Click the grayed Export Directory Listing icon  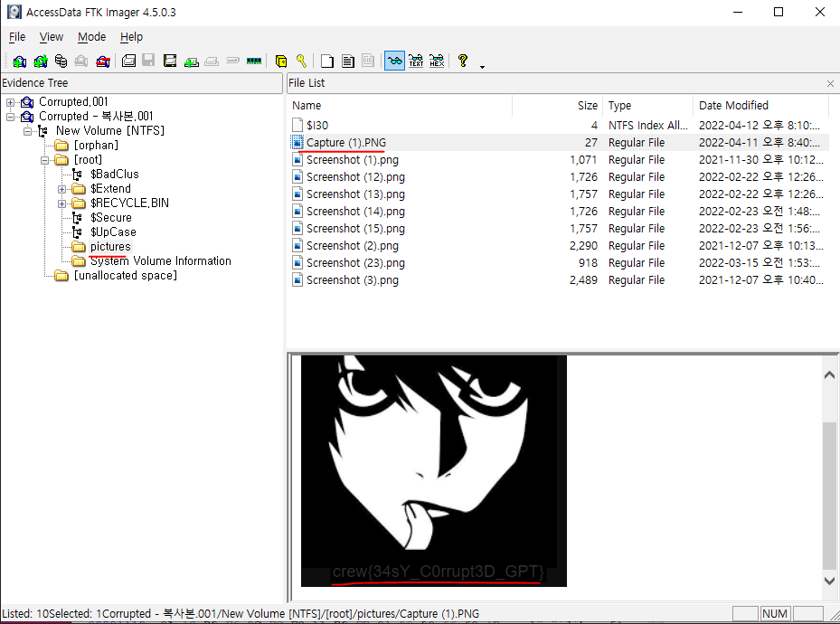pos(368,61)
